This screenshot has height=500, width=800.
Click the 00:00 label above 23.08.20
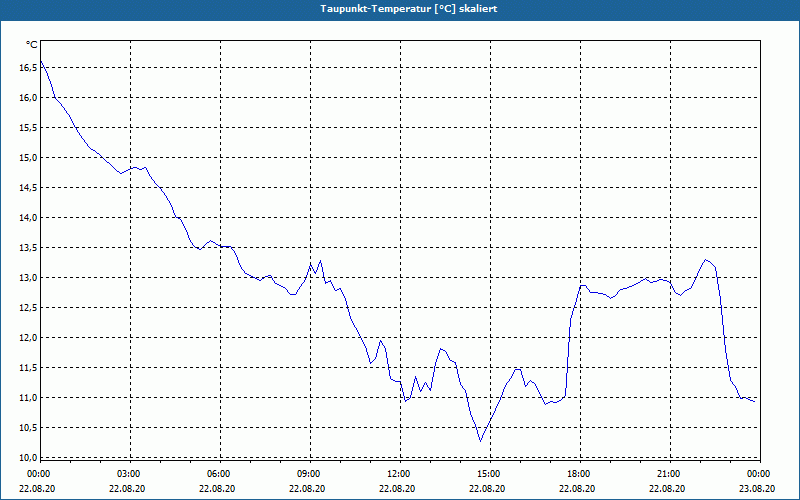pyautogui.click(x=758, y=474)
